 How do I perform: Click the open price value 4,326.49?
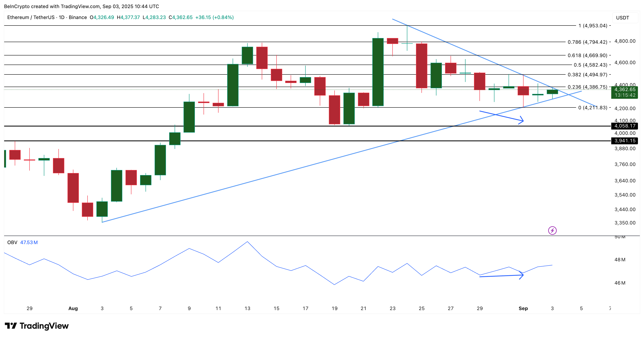pyautogui.click(x=103, y=18)
